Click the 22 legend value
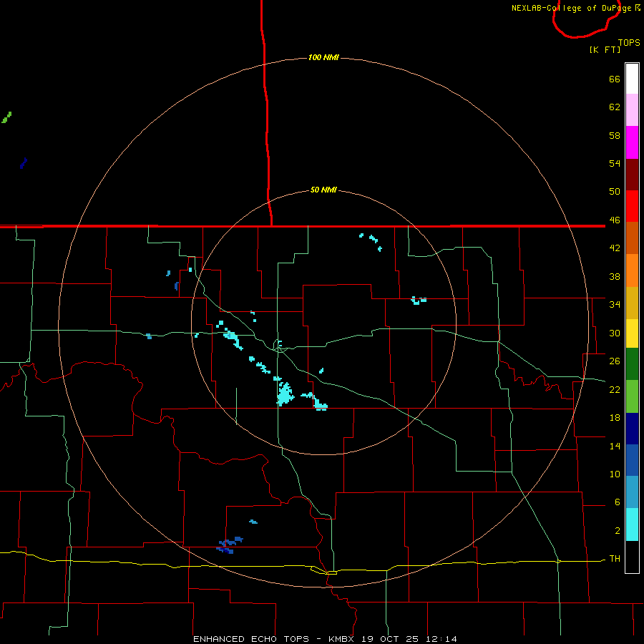This screenshot has width=644, height=644. click(615, 389)
